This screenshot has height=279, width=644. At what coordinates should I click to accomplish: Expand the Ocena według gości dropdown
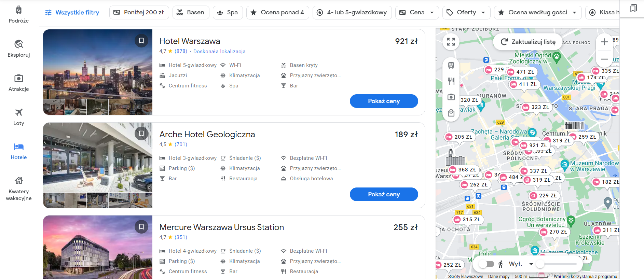point(538,12)
